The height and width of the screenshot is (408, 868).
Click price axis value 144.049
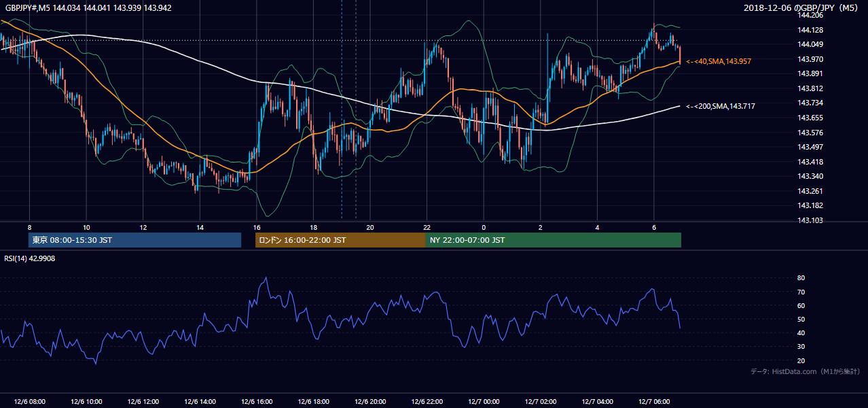[x=810, y=44]
